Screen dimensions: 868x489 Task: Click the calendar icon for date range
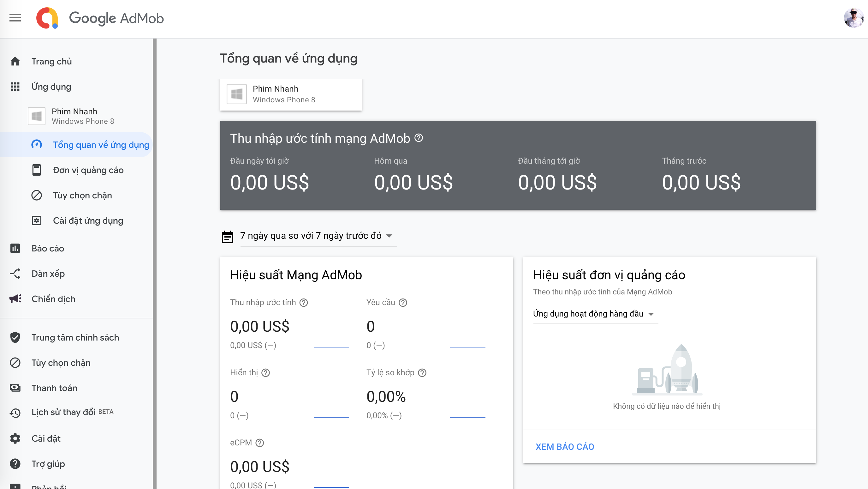tap(228, 236)
